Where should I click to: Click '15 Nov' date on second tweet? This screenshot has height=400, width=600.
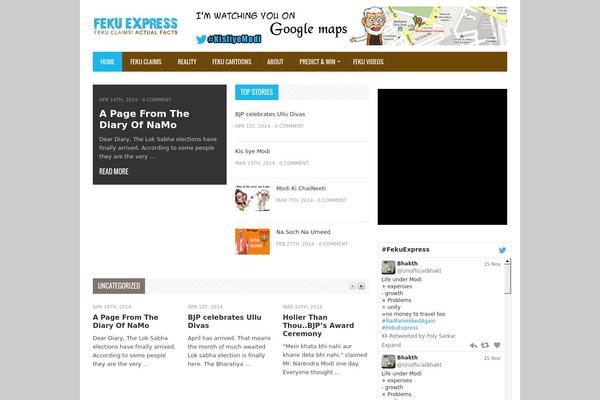tap(492, 358)
